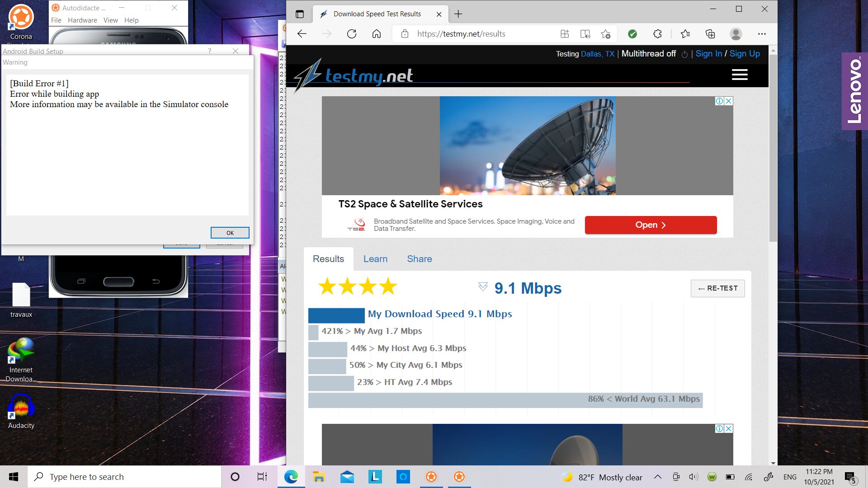
Task: Open the testmy.net hamburger menu
Action: coord(740,75)
